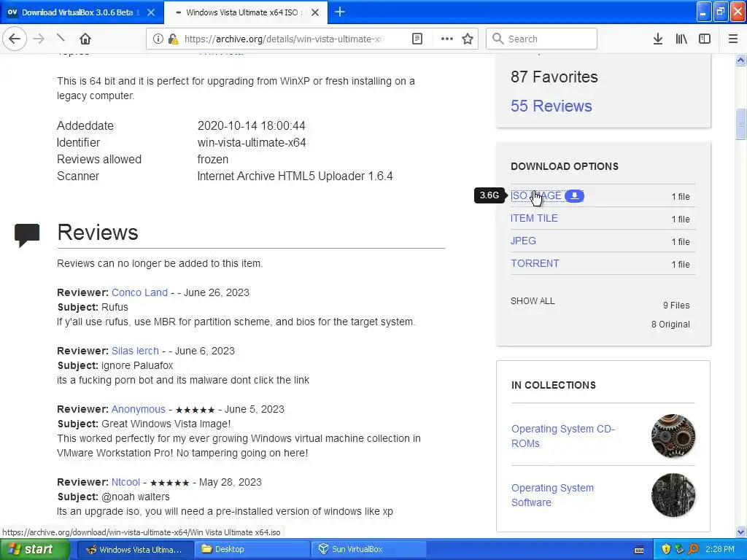Open the 55 Reviews link

551,106
